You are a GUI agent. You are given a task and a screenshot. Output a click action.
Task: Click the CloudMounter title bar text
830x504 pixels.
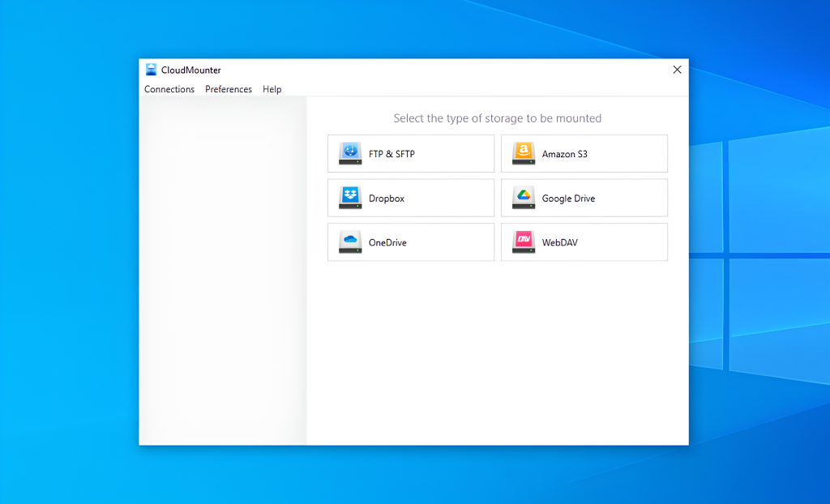(191, 70)
